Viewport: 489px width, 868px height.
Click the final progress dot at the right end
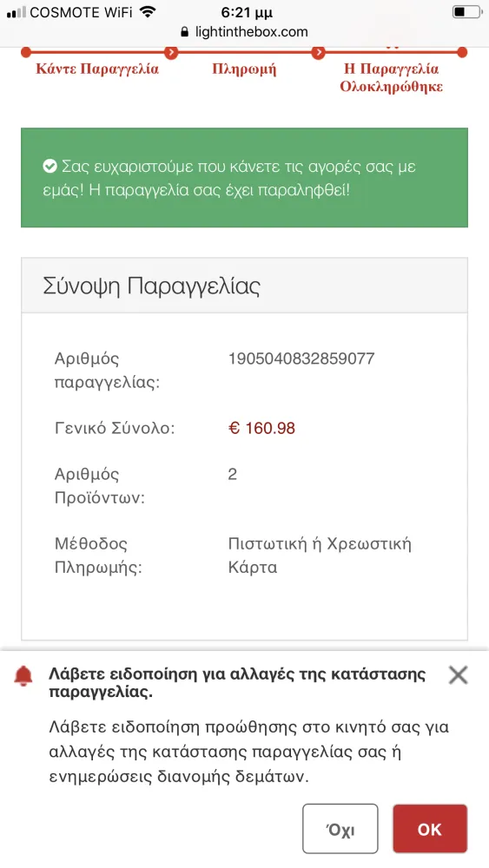462,53
